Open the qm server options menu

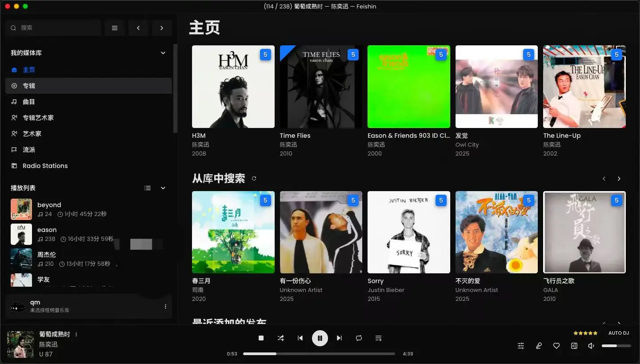pyautogui.click(x=166, y=306)
